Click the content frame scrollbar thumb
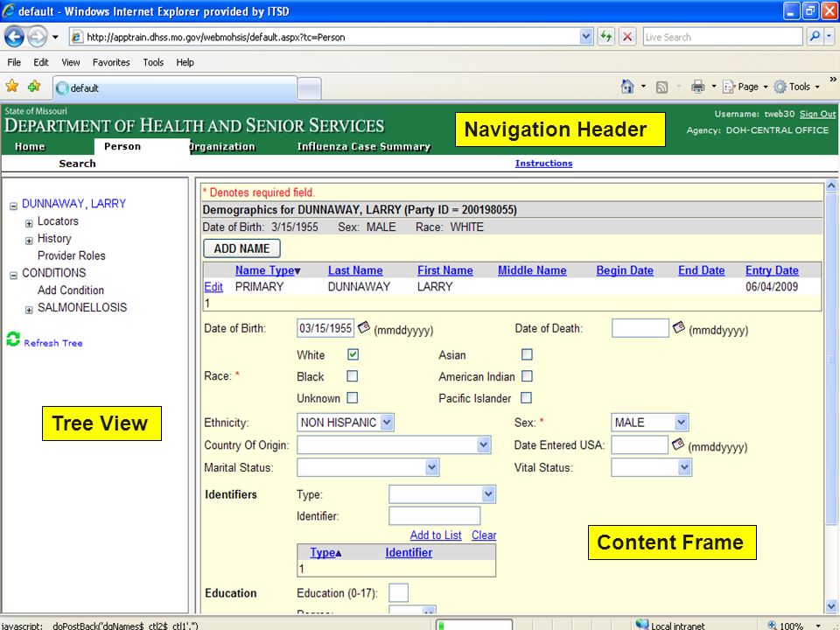This screenshot has width=840, height=630. (x=831, y=359)
